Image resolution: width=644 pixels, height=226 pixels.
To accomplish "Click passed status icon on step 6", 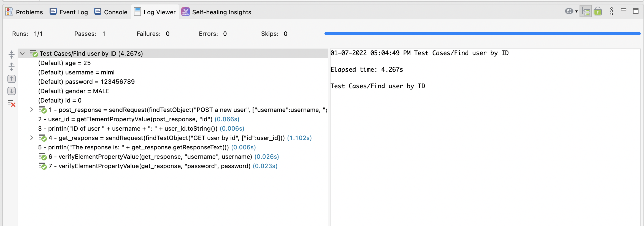I will click(x=43, y=157).
